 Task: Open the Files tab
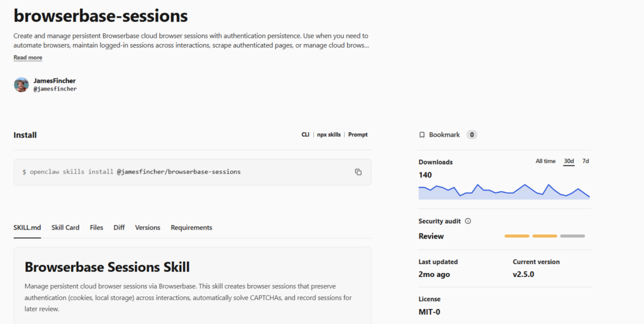[96, 228]
